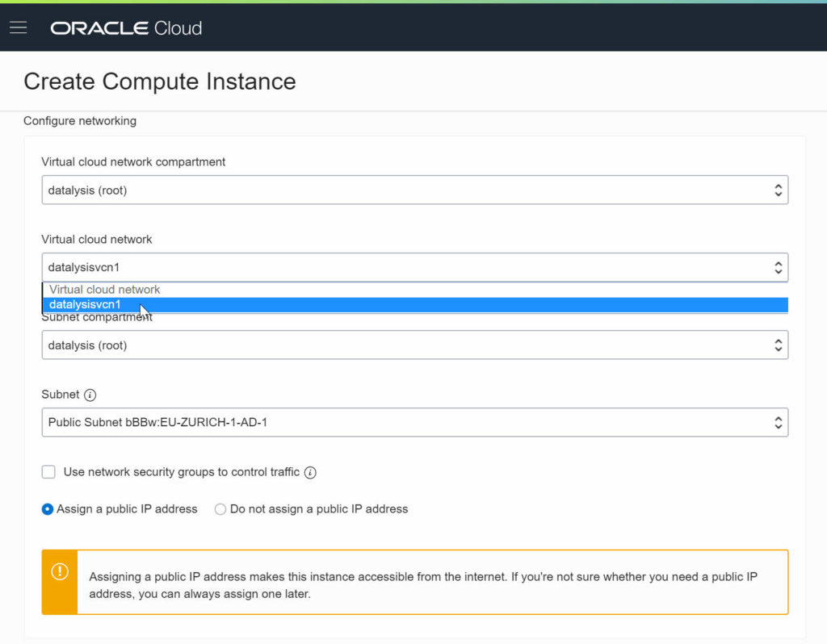
Task: Click the Configure networking section label
Action: (x=80, y=121)
